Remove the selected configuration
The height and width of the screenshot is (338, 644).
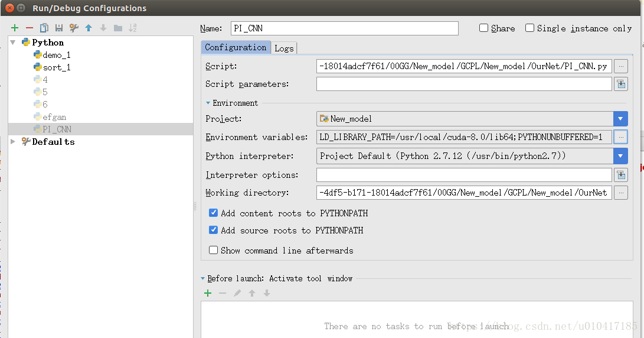29,28
